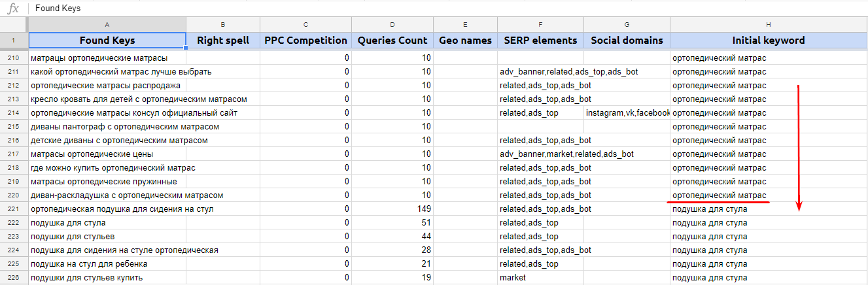
Task: Click the Found Keys header cell
Action: (x=107, y=41)
